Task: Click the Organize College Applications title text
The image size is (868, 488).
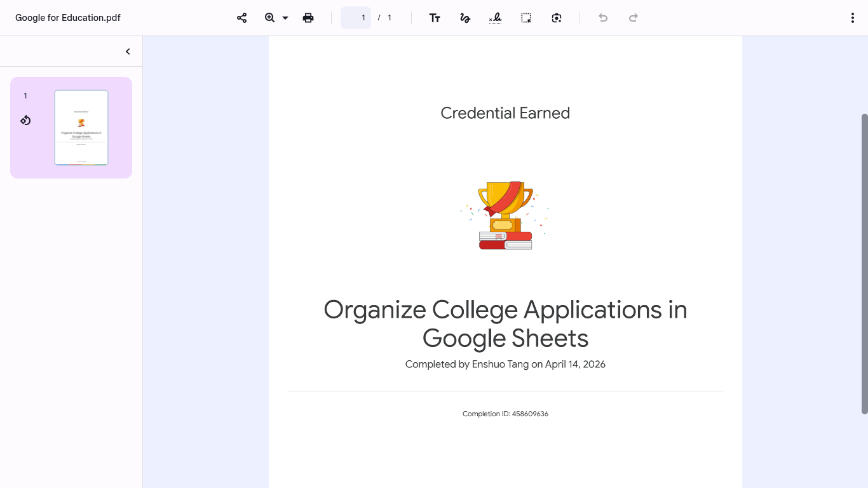Action: click(x=505, y=323)
